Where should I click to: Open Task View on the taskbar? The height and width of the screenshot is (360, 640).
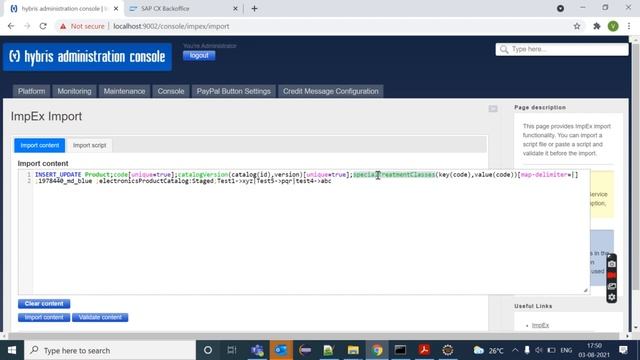pos(232,350)
